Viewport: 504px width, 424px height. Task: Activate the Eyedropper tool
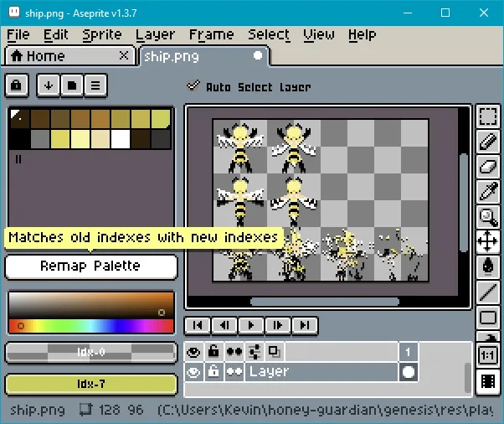tap(487, 193)
